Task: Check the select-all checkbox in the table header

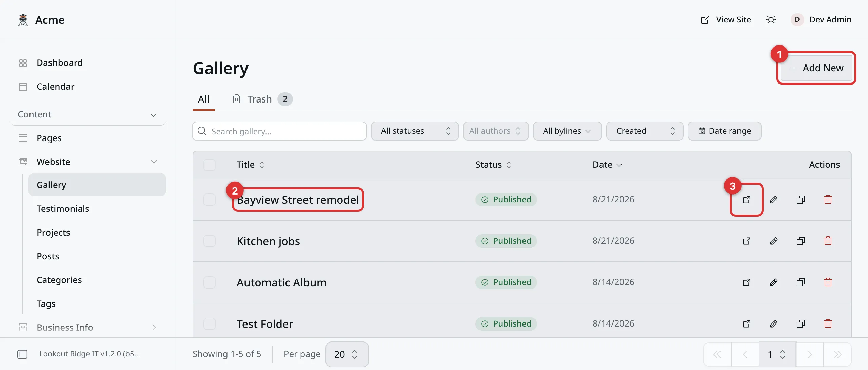Action: [210, 165]
